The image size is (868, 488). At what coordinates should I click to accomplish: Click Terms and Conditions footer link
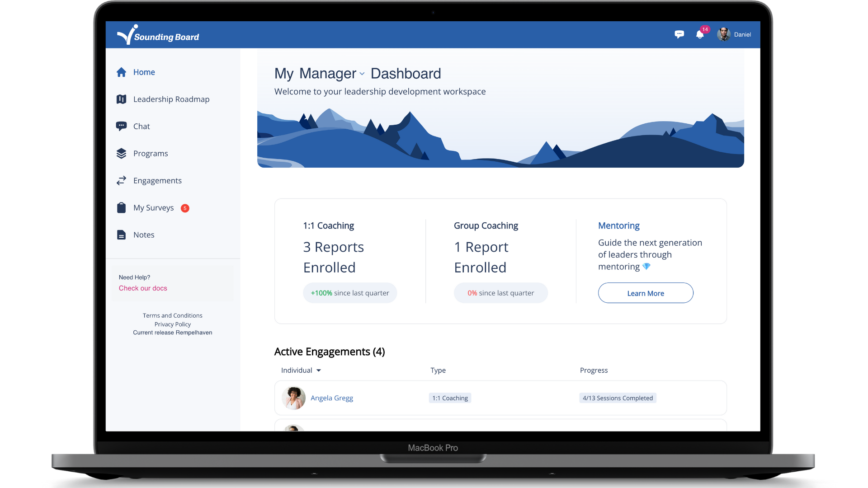tap(173, 315)
